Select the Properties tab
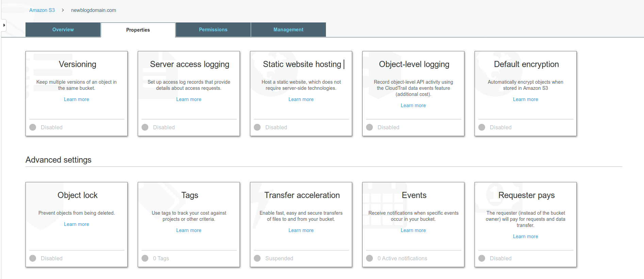 click(138, 30)
